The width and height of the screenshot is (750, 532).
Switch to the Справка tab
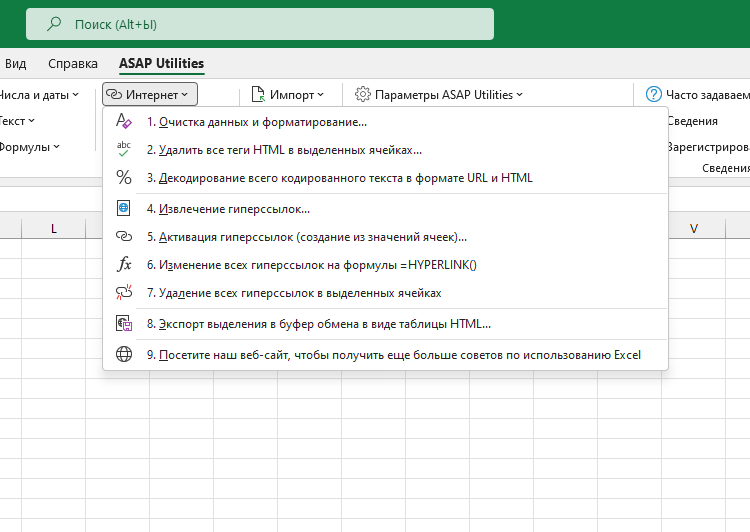coord(73,63)
